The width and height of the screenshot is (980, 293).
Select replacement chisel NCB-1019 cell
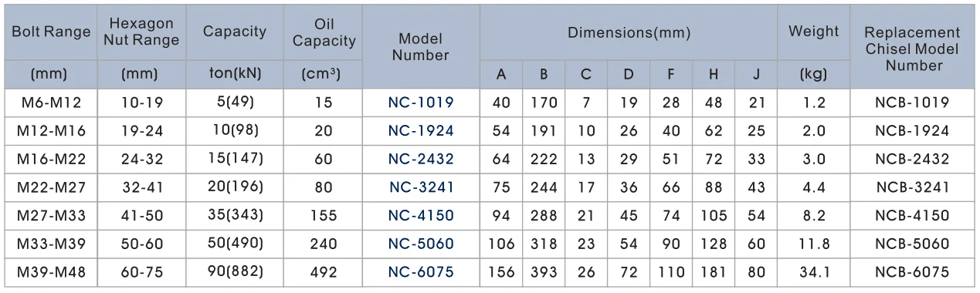912,103
